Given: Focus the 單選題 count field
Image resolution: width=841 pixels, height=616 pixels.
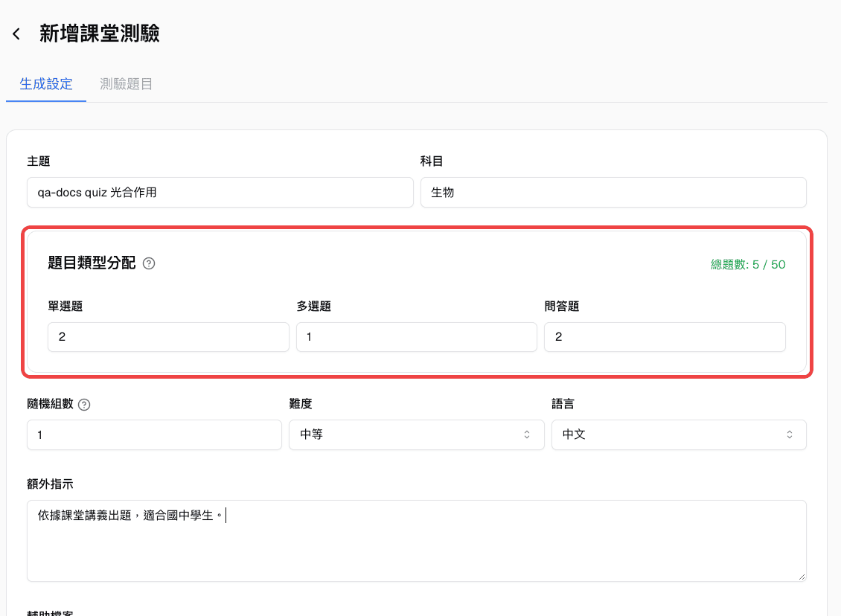Looking at the screenshot, I should [x=168, y=337].
